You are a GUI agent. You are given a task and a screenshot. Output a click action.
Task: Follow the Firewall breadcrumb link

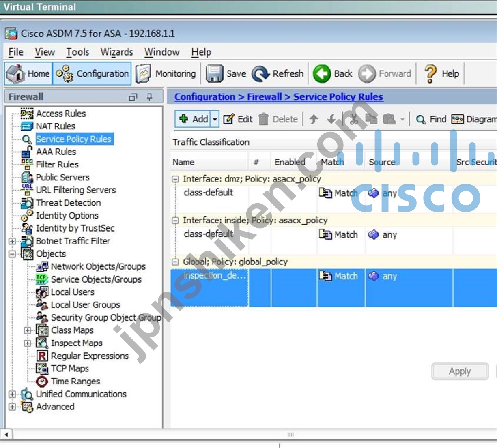coord(265,97)
